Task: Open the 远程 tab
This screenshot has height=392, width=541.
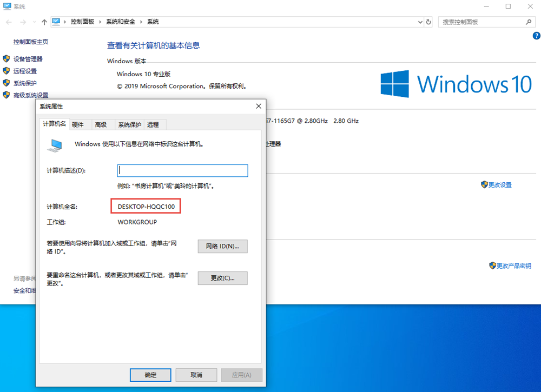Action: point(153,124)
